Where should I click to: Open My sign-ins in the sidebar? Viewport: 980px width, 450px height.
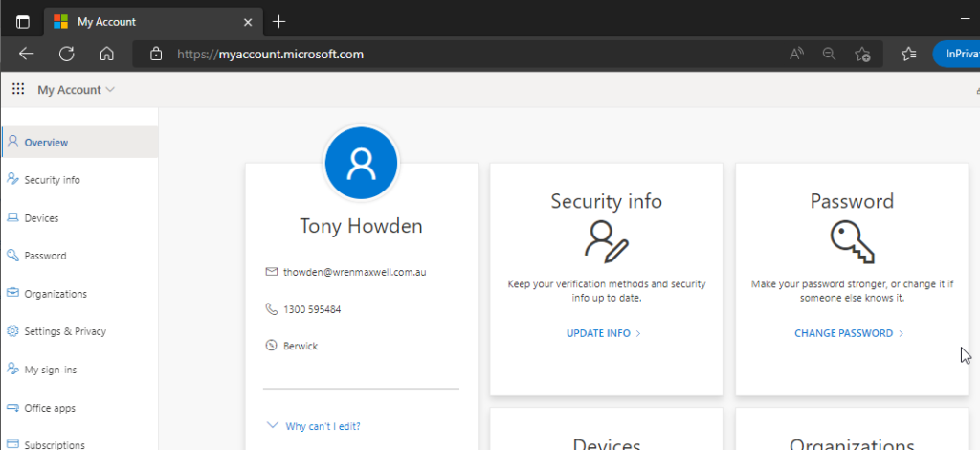click(x=80, y=370)
